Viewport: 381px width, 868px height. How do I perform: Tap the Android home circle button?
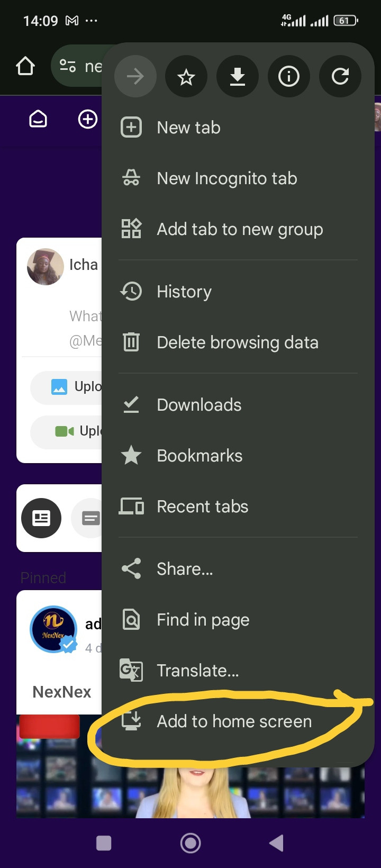click(x=190, y=843)
